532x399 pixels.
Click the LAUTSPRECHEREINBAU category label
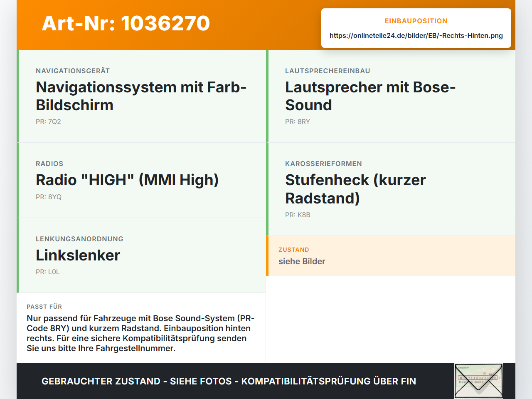[x=328, y=71]
